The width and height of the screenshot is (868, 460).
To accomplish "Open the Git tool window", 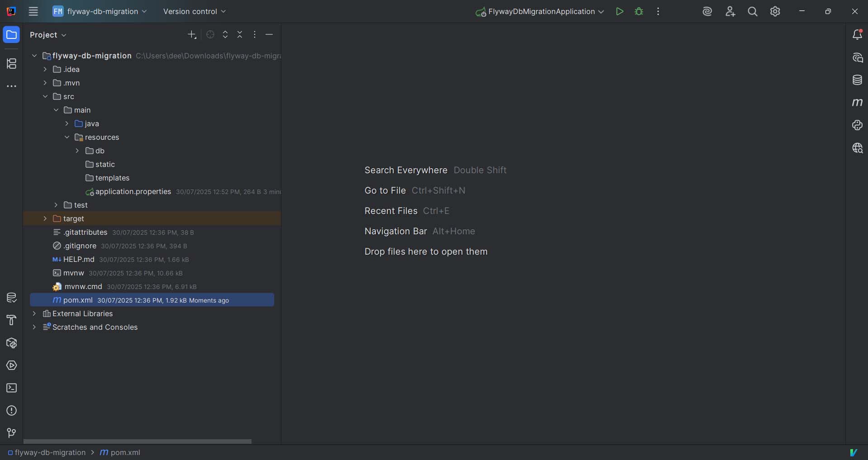I will (12, 433).
